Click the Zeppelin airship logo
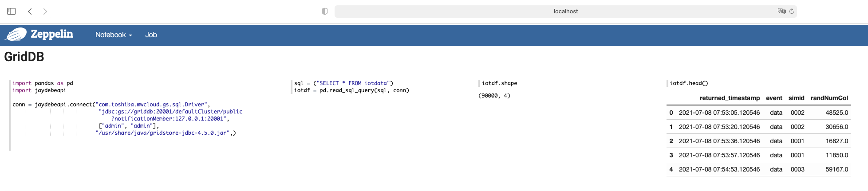The height and width of the screenshot is (191, 868). [16, 35]
